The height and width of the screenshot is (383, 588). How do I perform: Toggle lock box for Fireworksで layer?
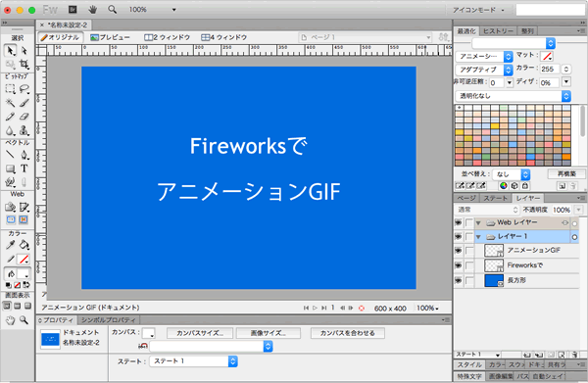[469, 265]
